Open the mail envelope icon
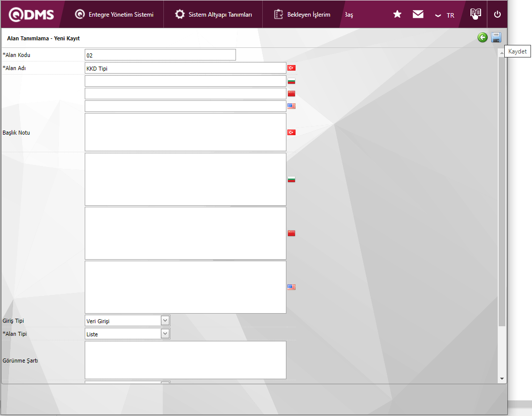This screenshot has height=416, width=532. coord(418,14)
